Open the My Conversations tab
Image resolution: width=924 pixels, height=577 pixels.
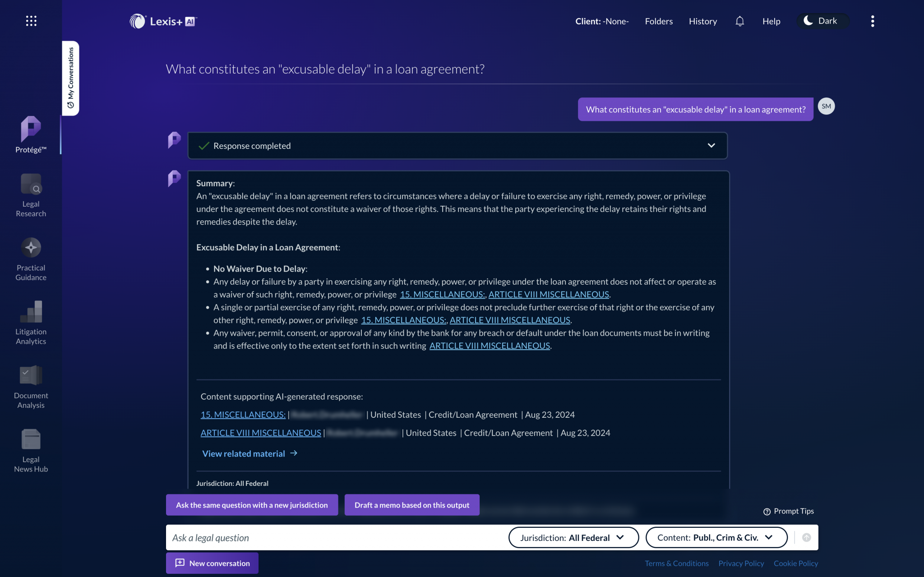coord(70,78)
